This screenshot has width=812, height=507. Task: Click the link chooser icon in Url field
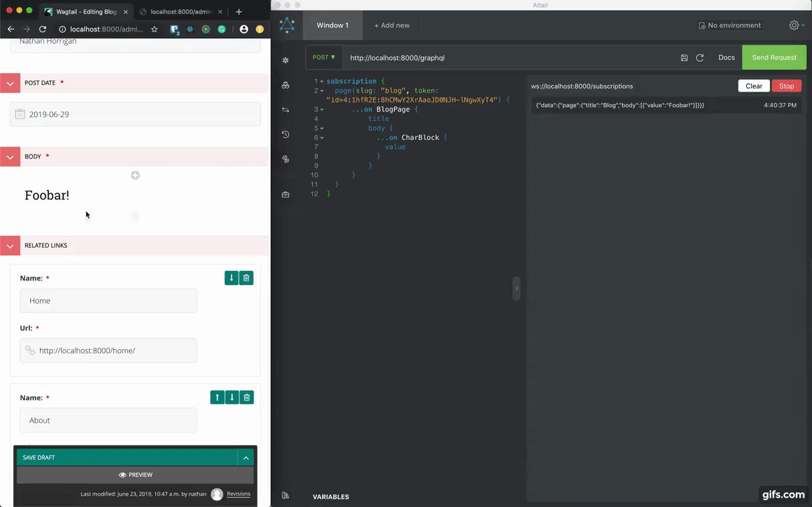[x=29, y=350]
